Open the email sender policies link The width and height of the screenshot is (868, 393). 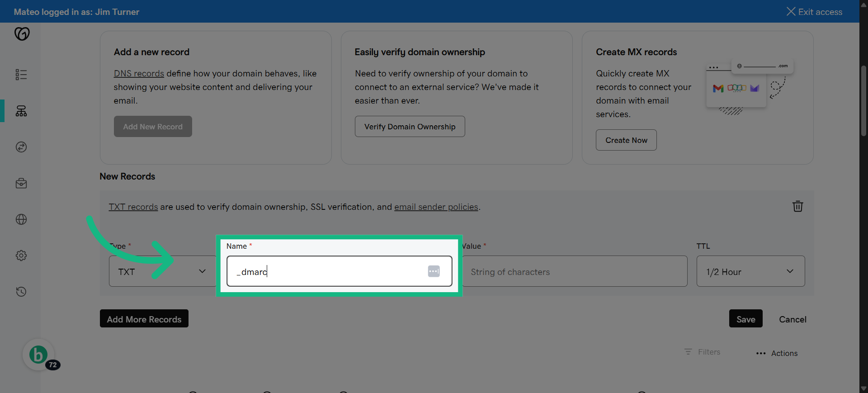pyautogui.click(x=436, y=207)
